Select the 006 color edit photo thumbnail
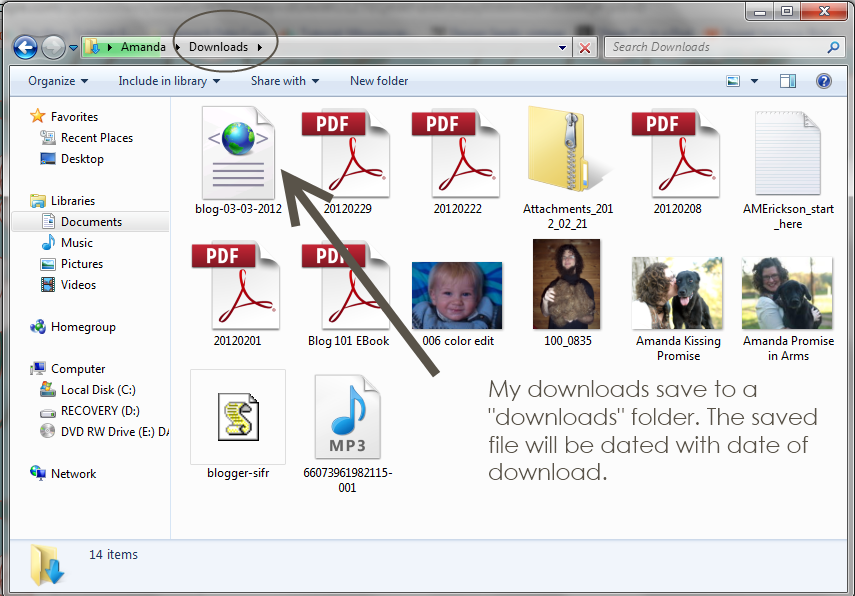855x596 pixels. coord(457,296)
